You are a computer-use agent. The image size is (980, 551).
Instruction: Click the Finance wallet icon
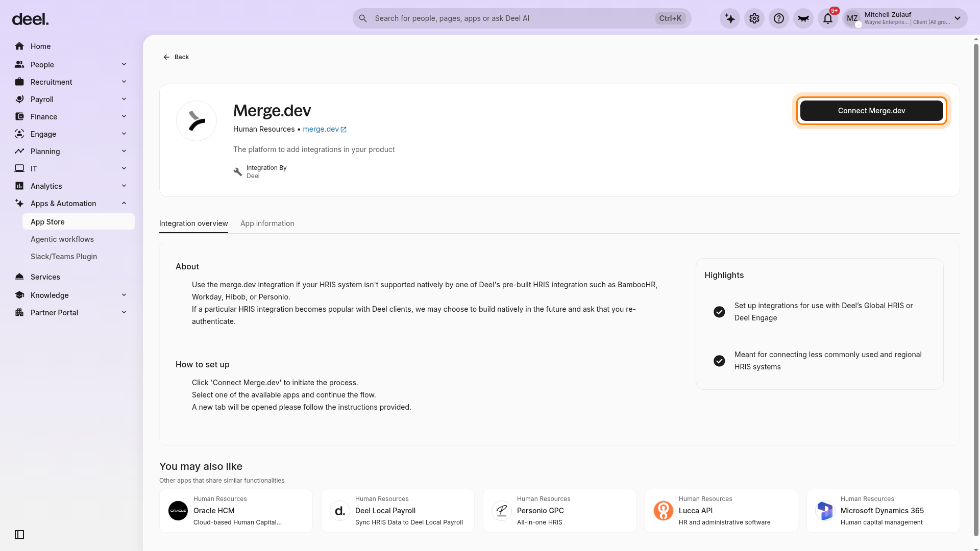pyautogui.click(x=19, y=117)
